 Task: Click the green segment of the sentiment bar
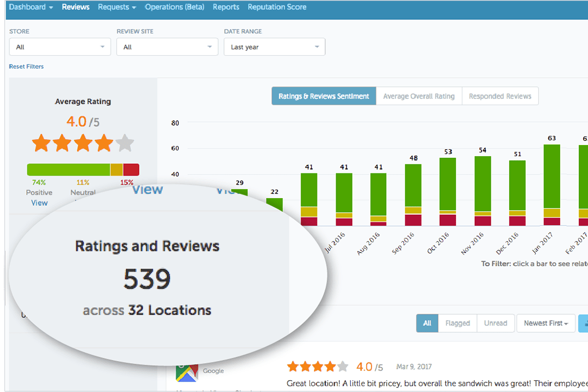point(68,170)
